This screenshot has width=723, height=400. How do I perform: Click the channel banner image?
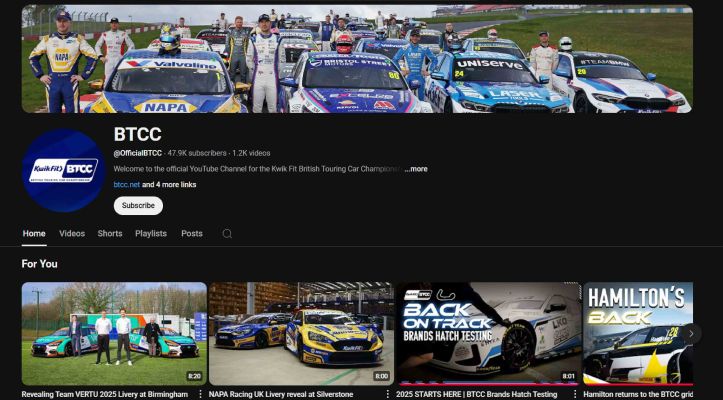pyautogui.click(x=357, y=58)
